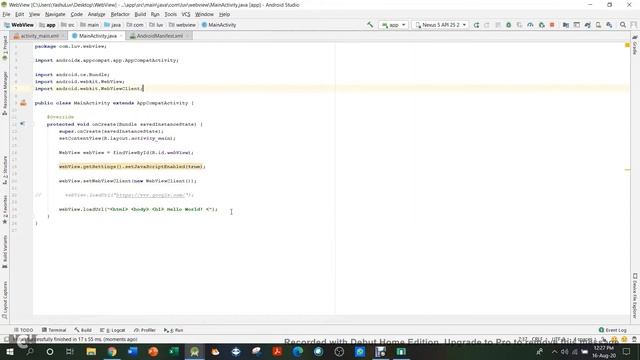Click the yellow inspection indicator above editor scrollbar
640x360 pixels.
point(627,45)
